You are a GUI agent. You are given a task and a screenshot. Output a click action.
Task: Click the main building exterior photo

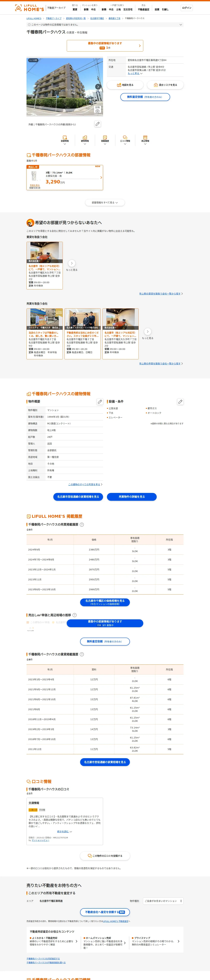pos(65,87)
